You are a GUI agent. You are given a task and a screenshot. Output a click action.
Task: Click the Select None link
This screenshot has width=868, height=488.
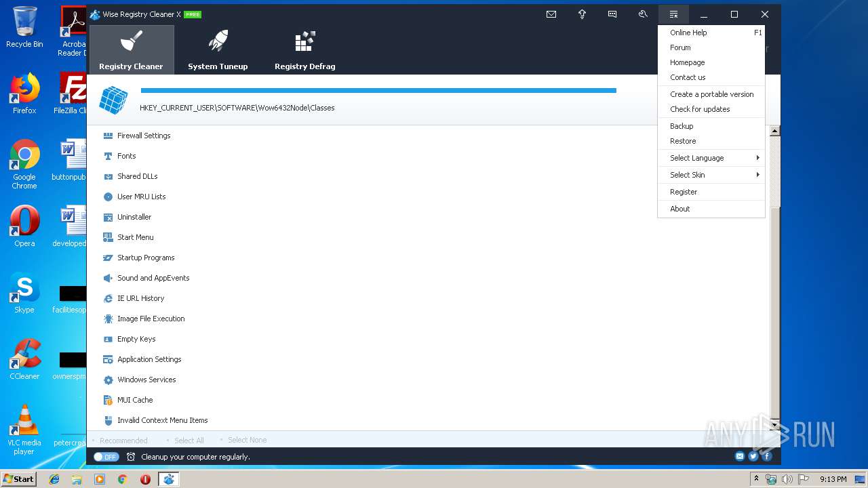247,440
